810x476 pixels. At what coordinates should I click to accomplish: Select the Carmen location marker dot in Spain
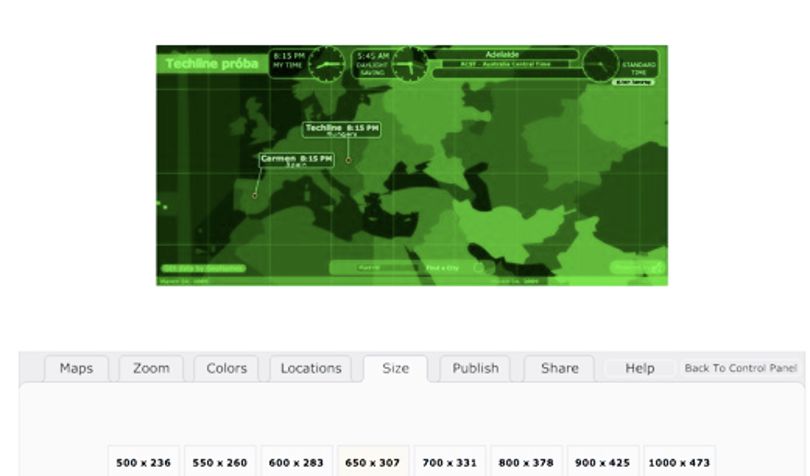(254, 195)
